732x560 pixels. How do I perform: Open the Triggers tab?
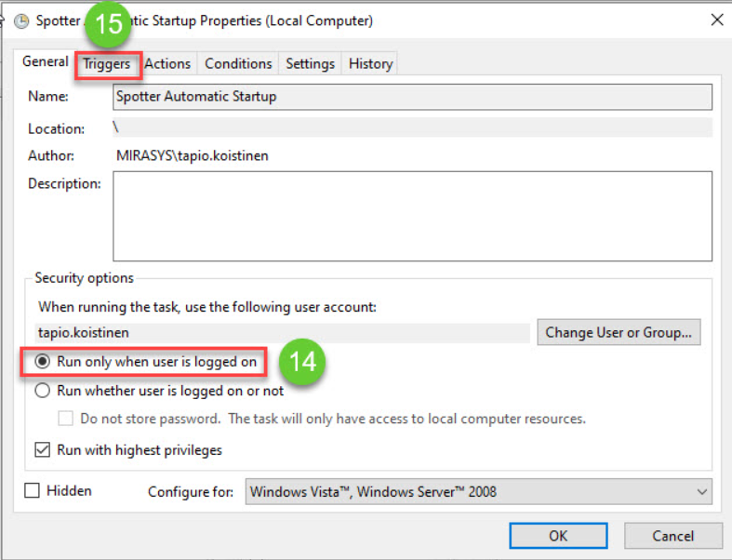tap(106, 64)
